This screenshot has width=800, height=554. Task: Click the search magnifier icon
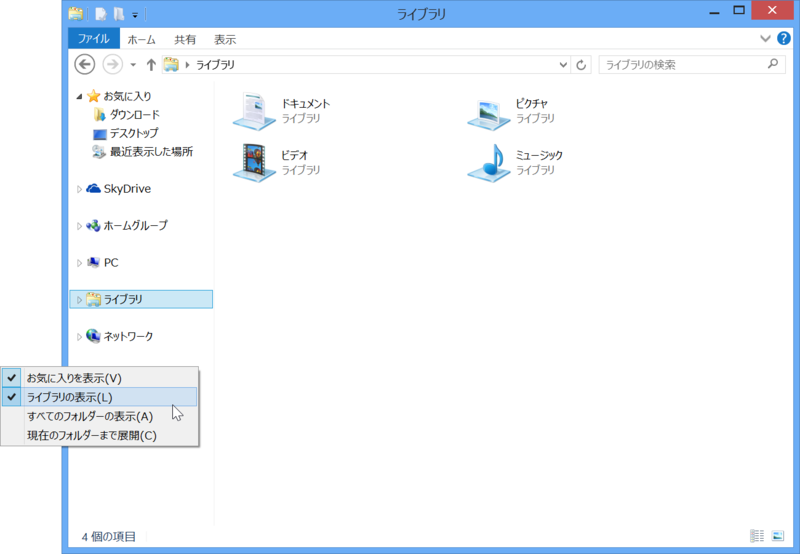(773, 64)
